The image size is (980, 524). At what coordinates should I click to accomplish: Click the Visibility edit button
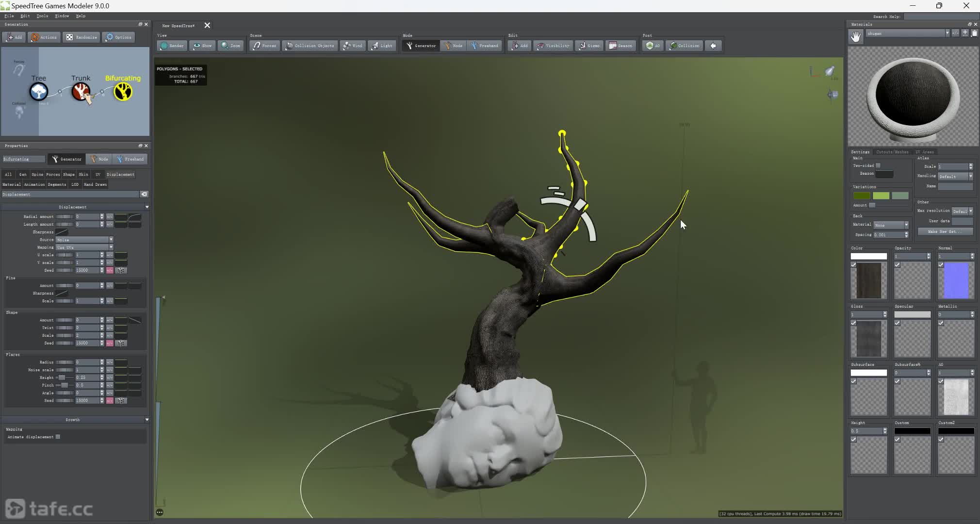tap(553, 46)
